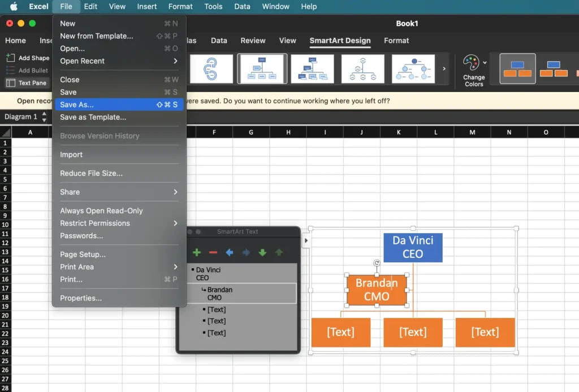This screenshot has height=392, width=579.
Task: Switch to the Data ribbon tab
Action: pyautogui.click(x=219, y=41)
